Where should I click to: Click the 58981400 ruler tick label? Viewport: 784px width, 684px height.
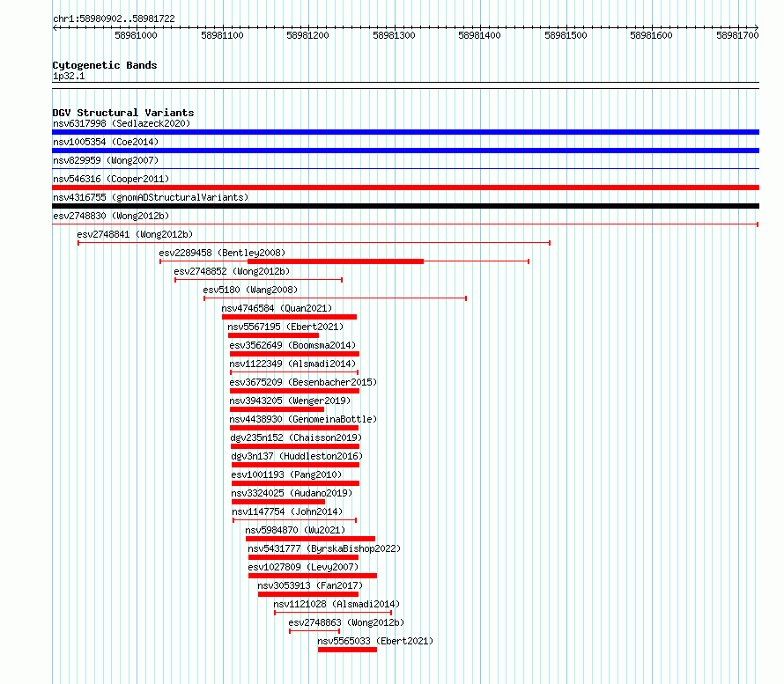tap(479, 35)
